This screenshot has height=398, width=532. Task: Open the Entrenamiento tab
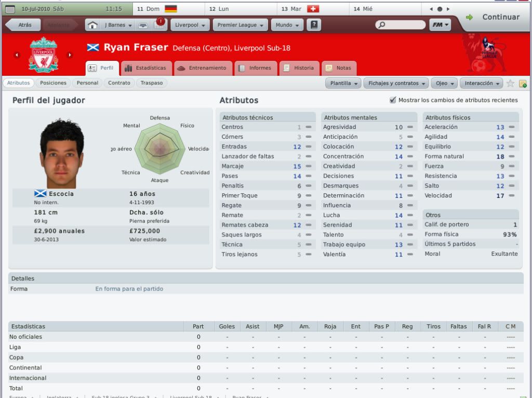point(203,68)
